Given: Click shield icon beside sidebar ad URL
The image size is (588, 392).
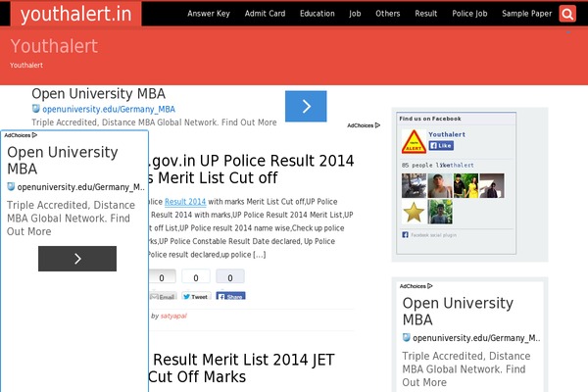Looking at the screenshot, I should pyautogui.click(x=406, y=337).
